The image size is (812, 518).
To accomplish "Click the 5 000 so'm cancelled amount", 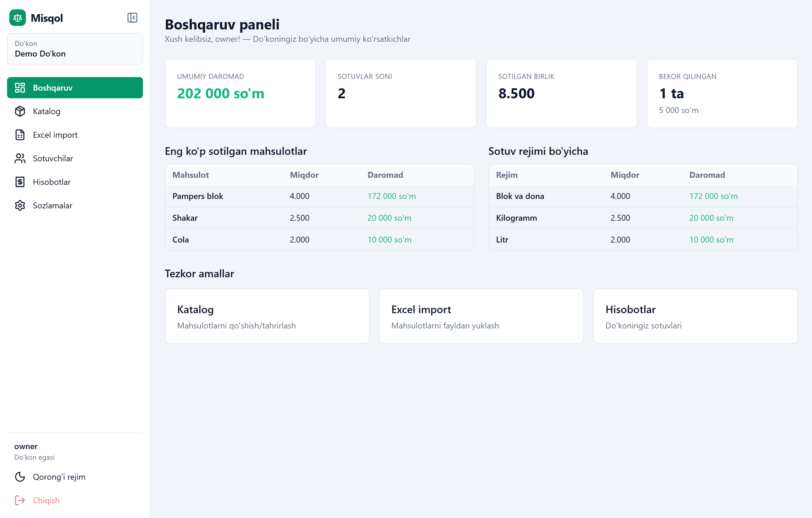I will tap(678, 110).
